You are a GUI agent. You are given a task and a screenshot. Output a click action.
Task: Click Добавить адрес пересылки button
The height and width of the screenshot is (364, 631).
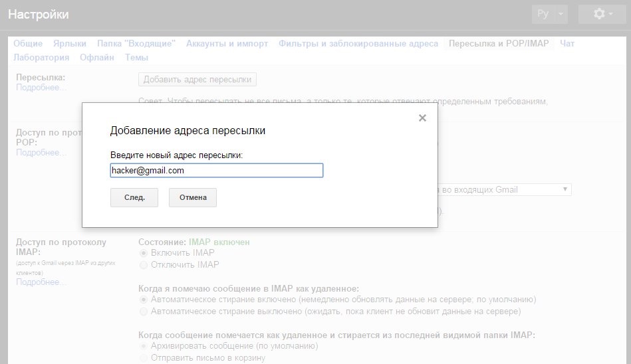pyautogui.click(x=197, y=79)
